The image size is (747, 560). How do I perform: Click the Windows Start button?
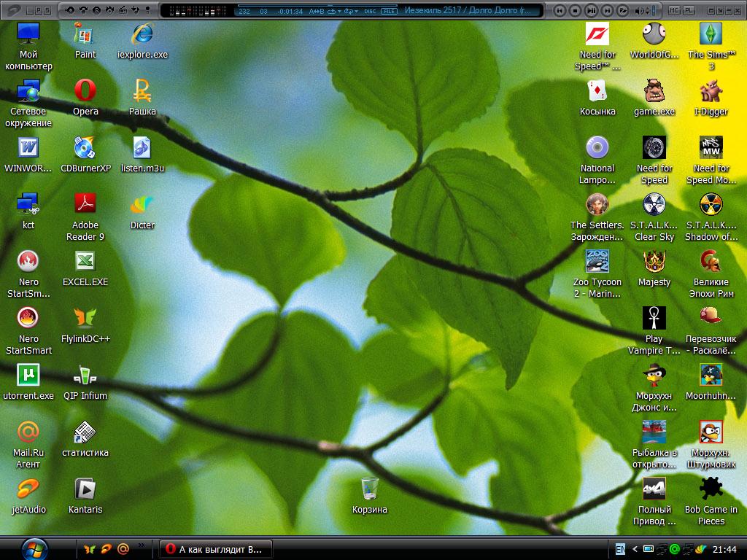(35, 548)
